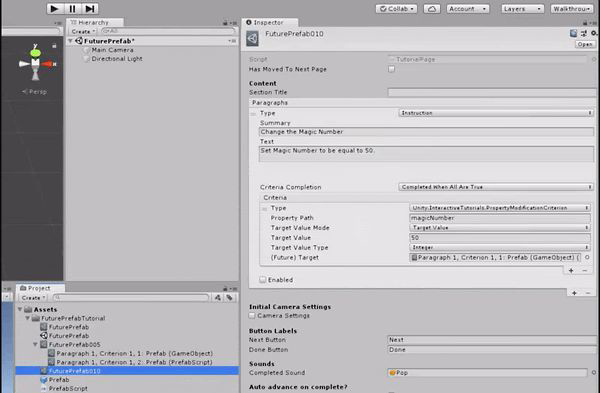Click the plus icon to add criterion

(x=571, y=271)
